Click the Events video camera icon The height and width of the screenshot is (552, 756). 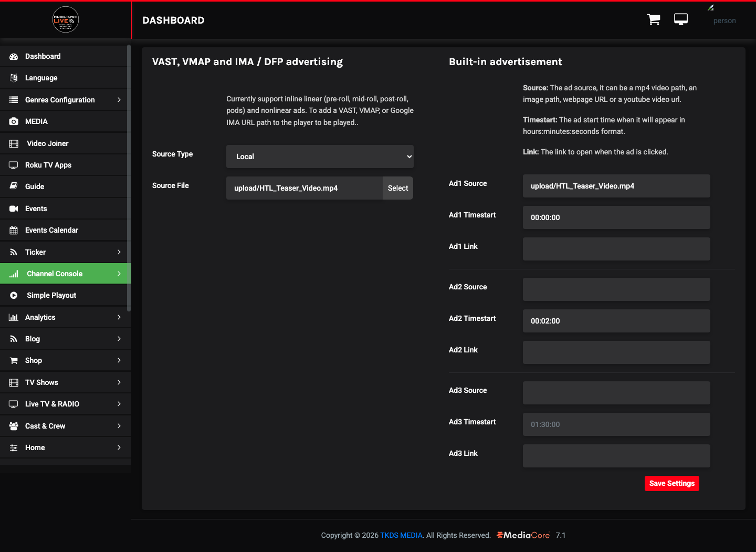pyautogui.click(x=14, y=209)
